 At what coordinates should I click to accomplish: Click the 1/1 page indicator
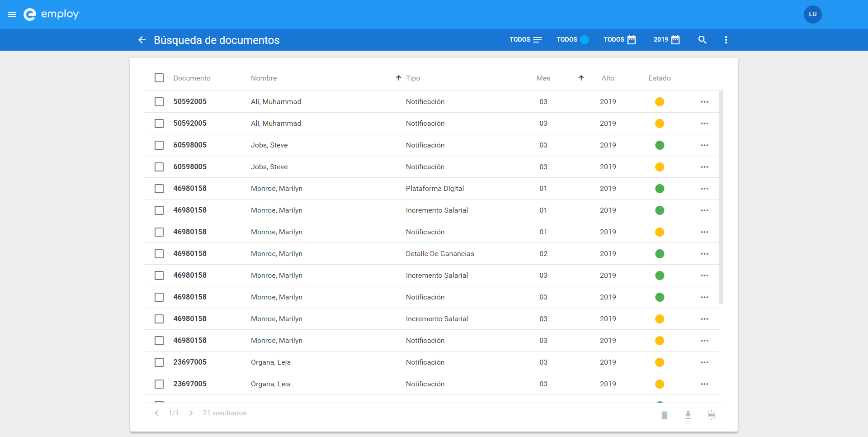174,413
